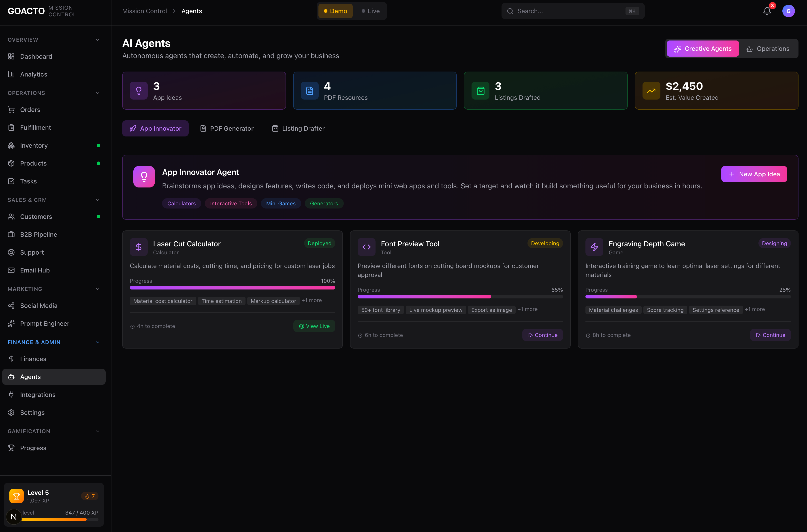The height and width of the screenshot is (532, 807).
Task: Click View Live on Laser Cut Calculator
Action: coord(314,326)
